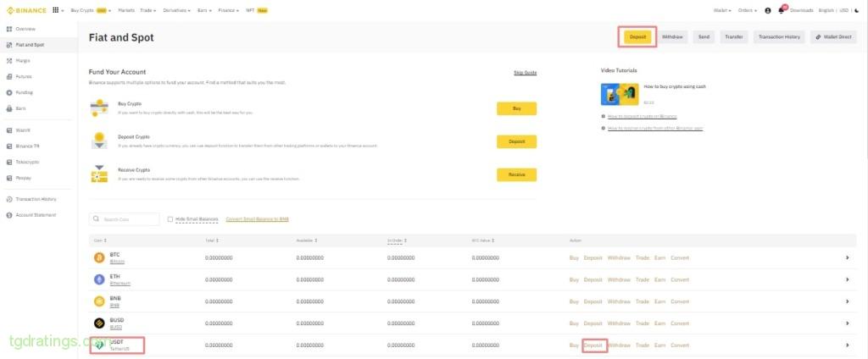Click the WazirX sidebar icon

pos(8,130)
